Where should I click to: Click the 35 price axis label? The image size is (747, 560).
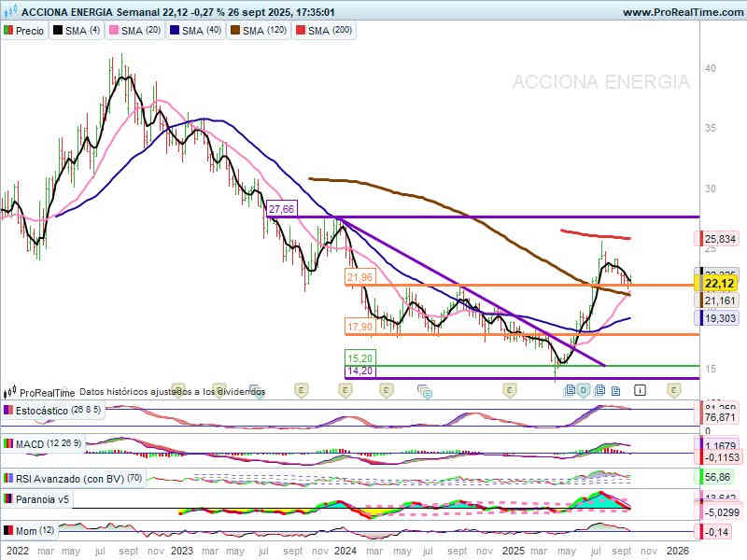tap(711, 128)
